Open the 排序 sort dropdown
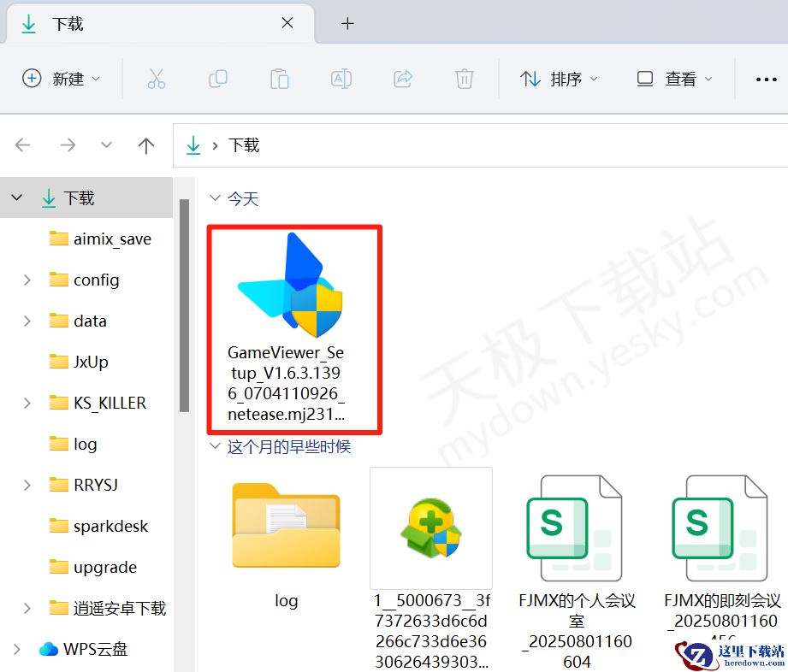Screen dimensions: 788x672 559,79
